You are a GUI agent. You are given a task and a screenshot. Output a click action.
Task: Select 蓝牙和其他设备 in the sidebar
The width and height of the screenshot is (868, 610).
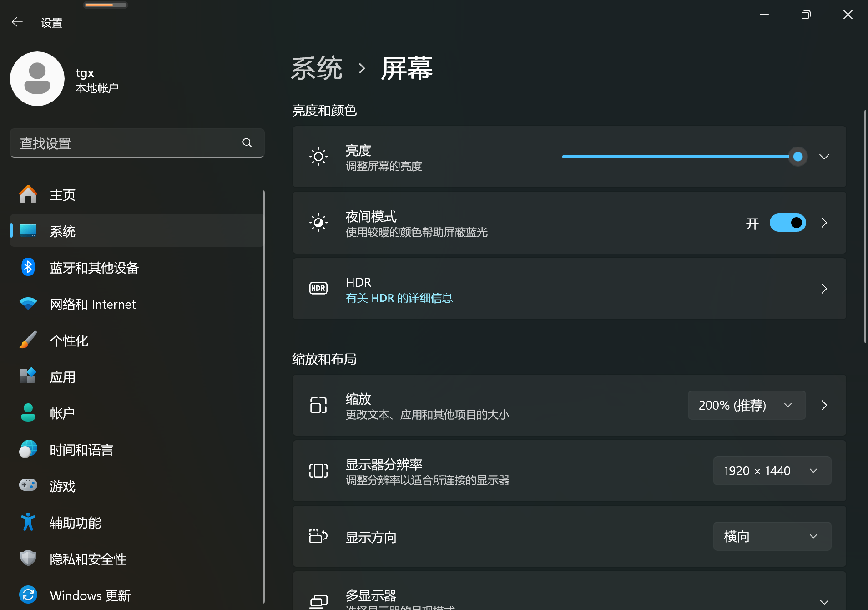click(136, 267)
